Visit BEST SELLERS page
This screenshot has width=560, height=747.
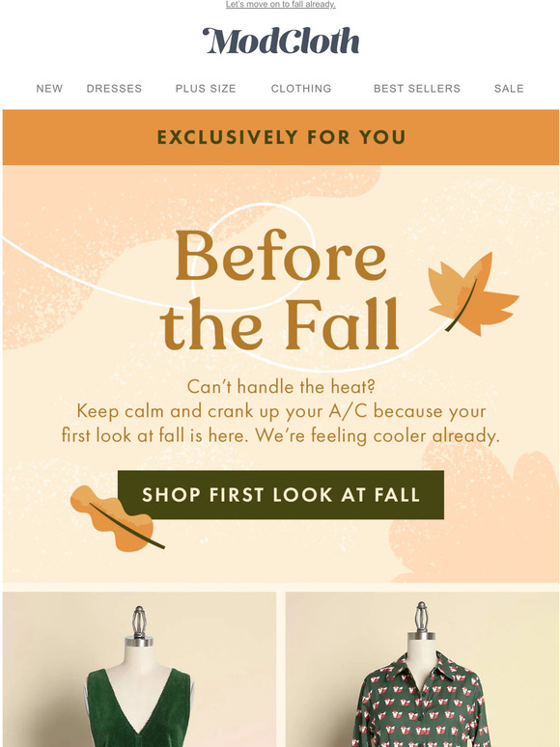417,89
